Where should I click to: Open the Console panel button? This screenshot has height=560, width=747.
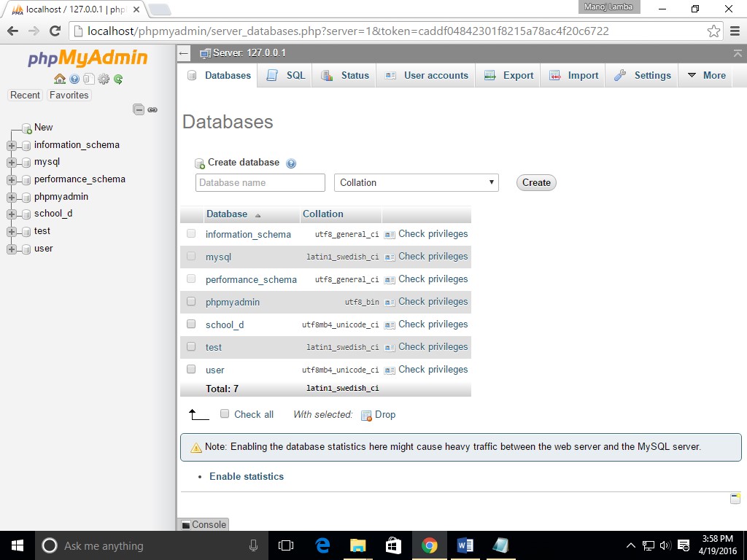[203, 524]
